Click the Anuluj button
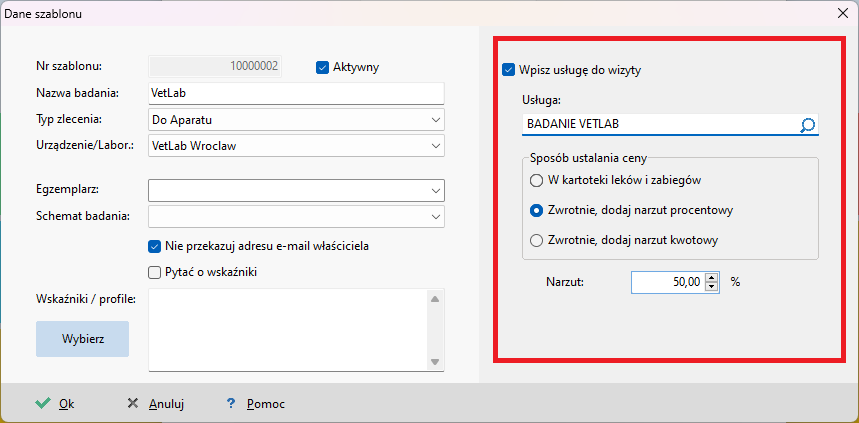Screen dimensions: 859x423 pos(156,404)
